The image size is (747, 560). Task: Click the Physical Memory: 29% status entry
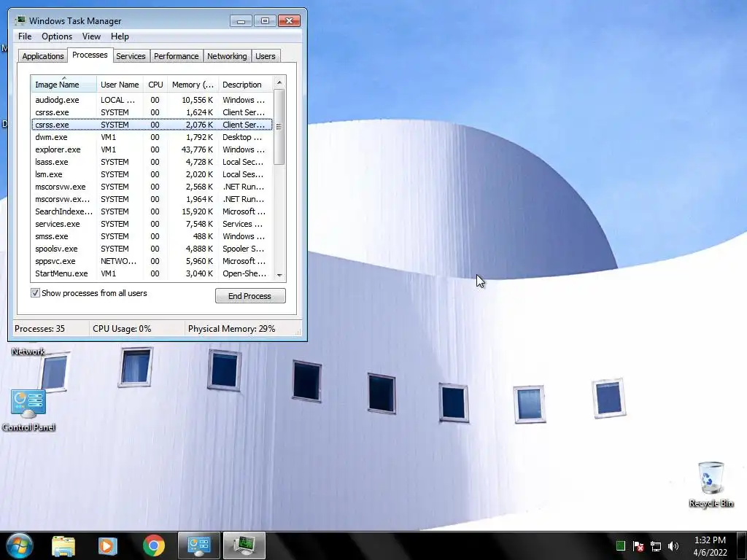231,329
